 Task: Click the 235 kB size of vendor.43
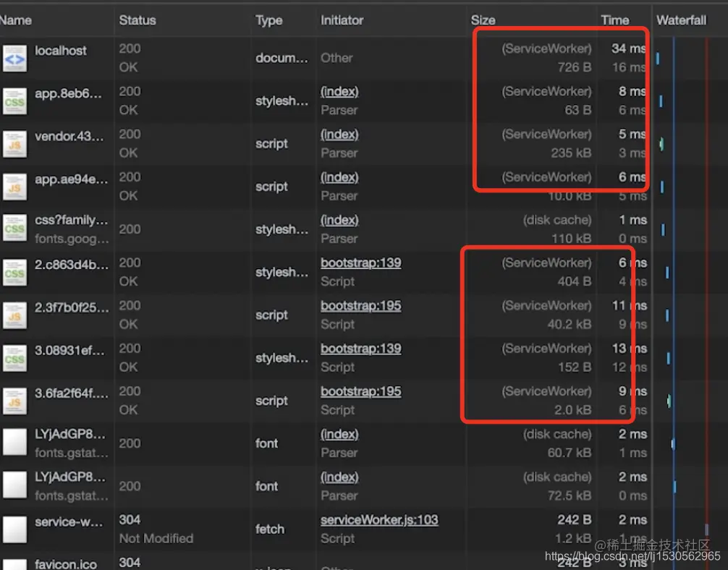point(571,153)
